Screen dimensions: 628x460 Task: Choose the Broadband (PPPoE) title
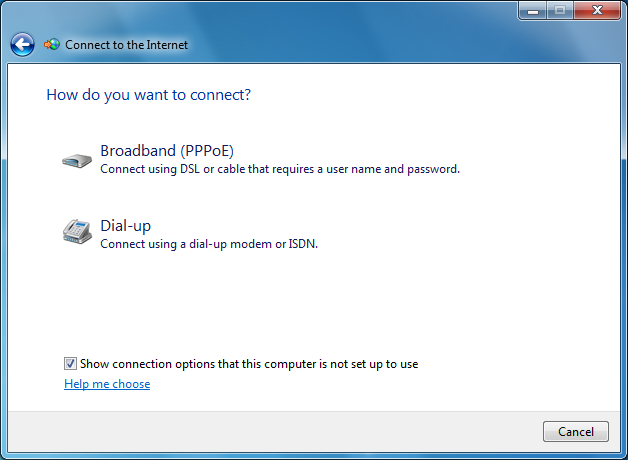point(166,151)
